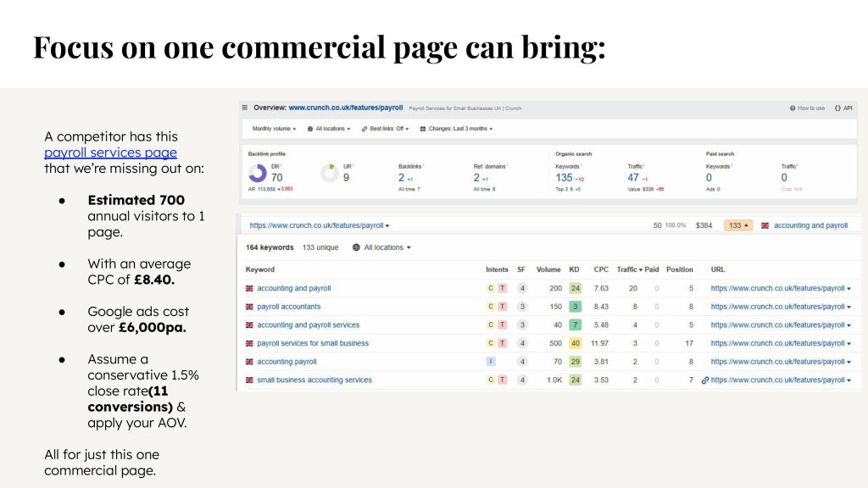
Task: Click the globe icon beside All locations
Action: [x=357, y=247]
